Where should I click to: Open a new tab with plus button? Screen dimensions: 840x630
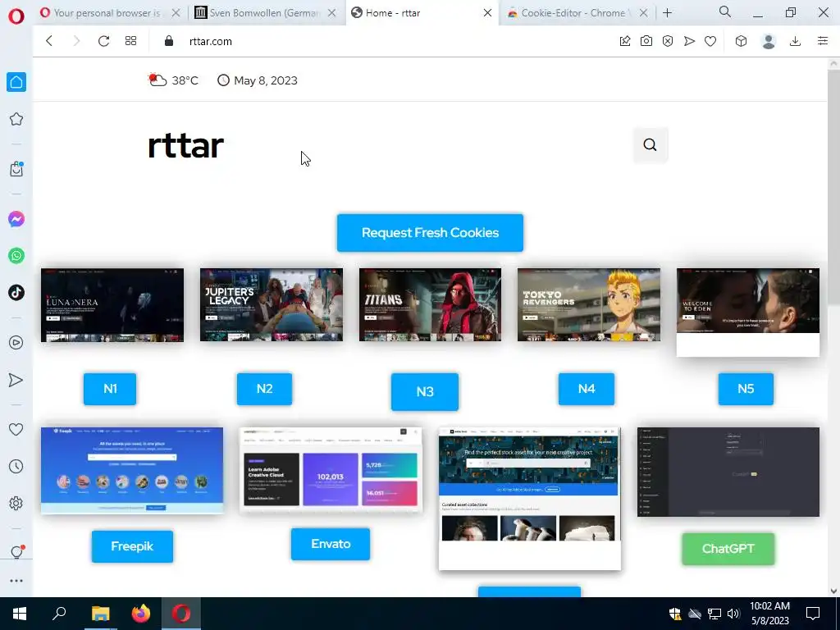coord(667,13)
